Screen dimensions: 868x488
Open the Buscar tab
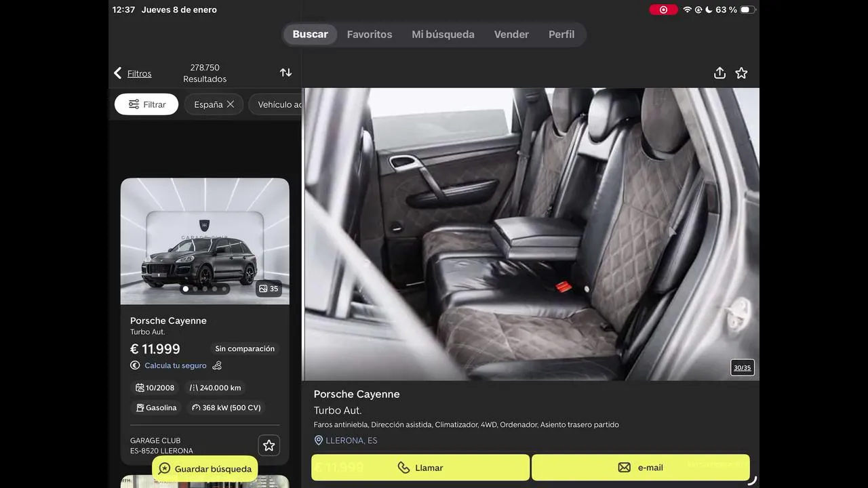pos(310,35)
